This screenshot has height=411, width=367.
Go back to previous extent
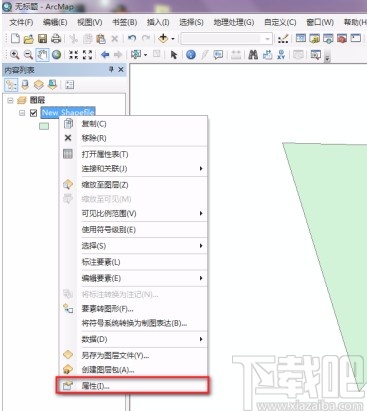pyautogui.click(x=105, y=54)
